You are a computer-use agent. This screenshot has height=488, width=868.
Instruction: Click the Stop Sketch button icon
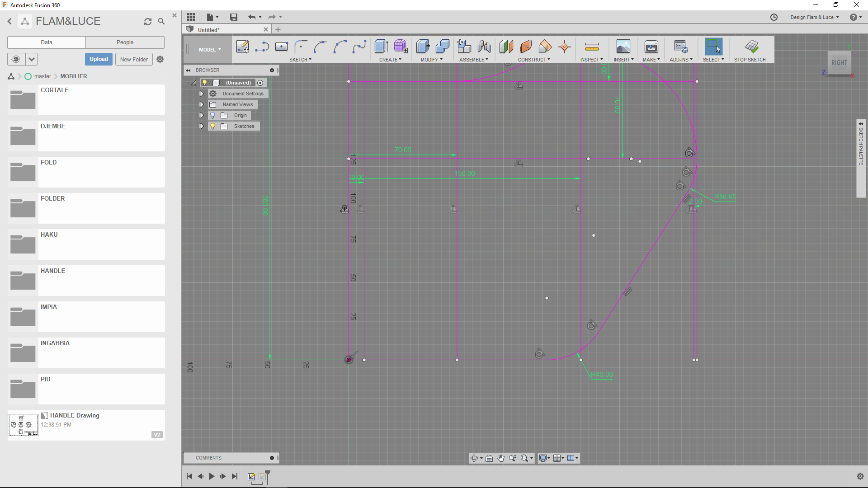pos(752,46)
